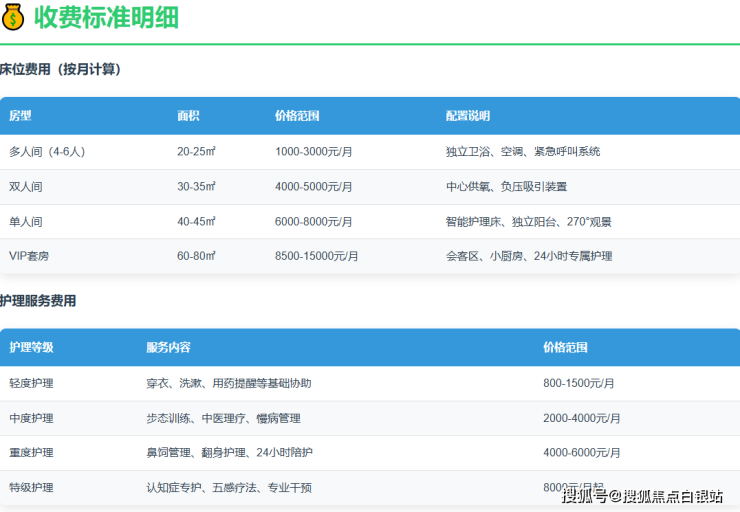Image resolution: width=740 pixels, height=512 pixels.
Task: Select the 床位费用（按月计算） section heading
Action: click(60, 70)
